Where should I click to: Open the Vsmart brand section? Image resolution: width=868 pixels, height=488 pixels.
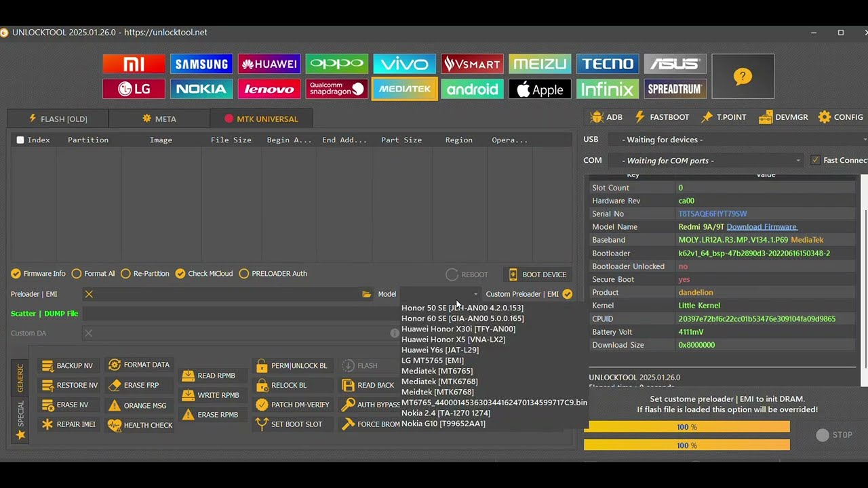click(473, 64)
